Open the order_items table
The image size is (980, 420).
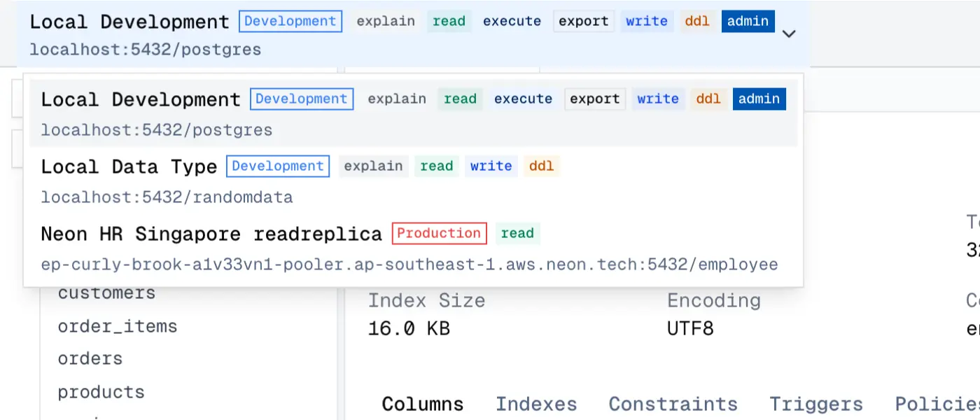click(117, 327)
